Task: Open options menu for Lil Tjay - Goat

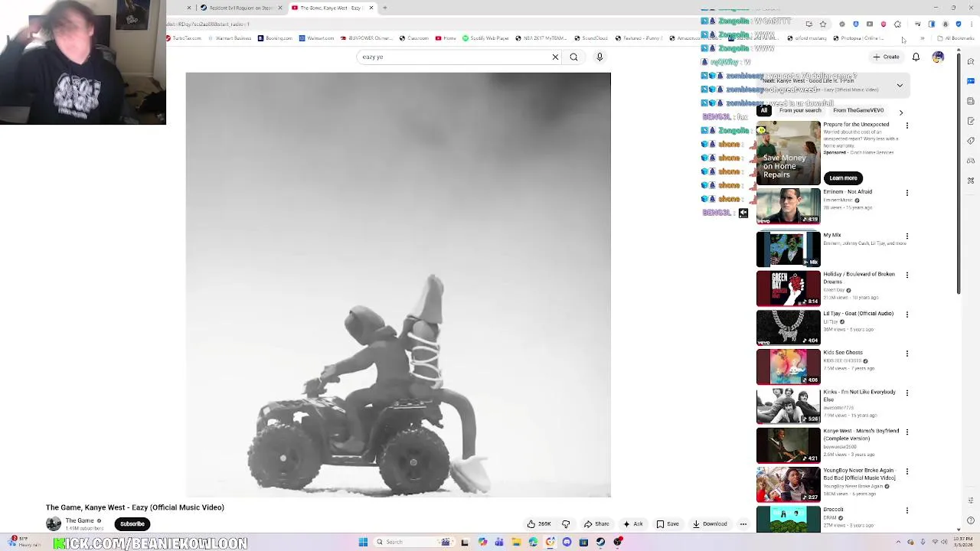Action: coord(907,315)
